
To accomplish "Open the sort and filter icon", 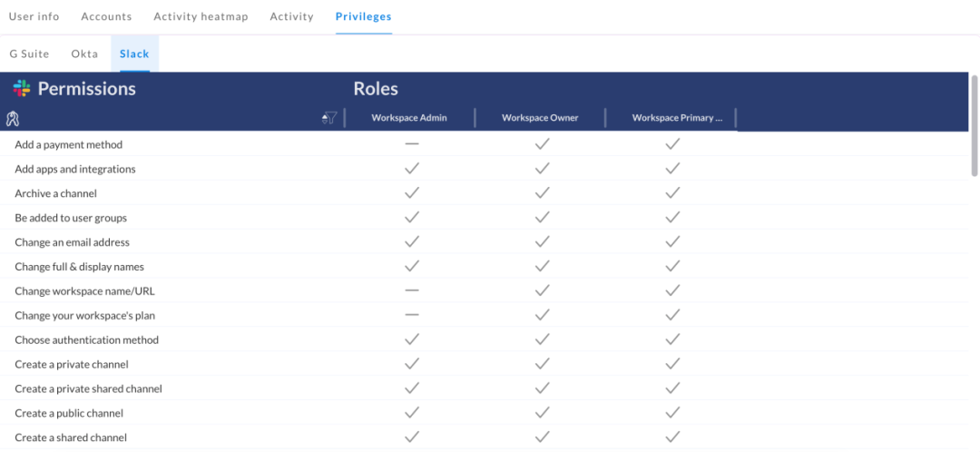I will click(328, 118).
